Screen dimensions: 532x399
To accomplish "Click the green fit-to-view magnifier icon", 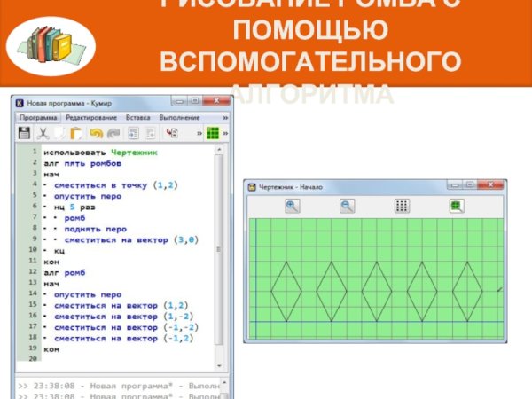I will (457, 206).
